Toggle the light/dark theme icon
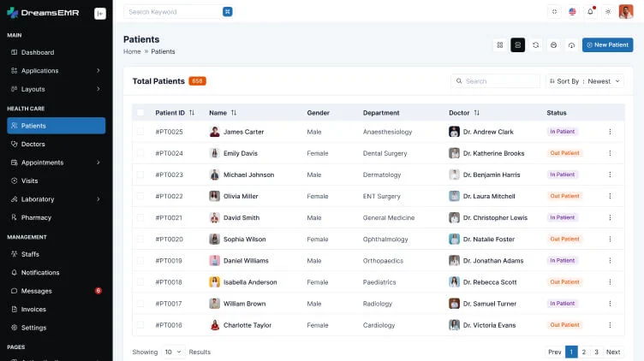The image size is (644, 361). coord(608,12)
